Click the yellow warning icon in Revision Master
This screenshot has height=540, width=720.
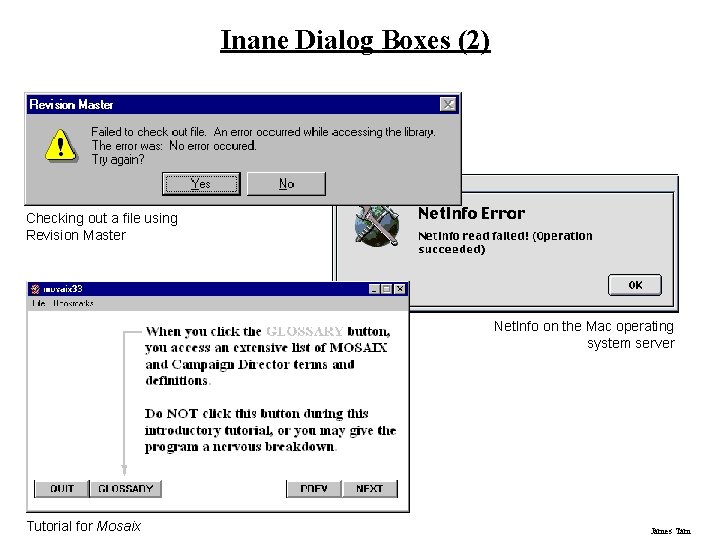61,146
